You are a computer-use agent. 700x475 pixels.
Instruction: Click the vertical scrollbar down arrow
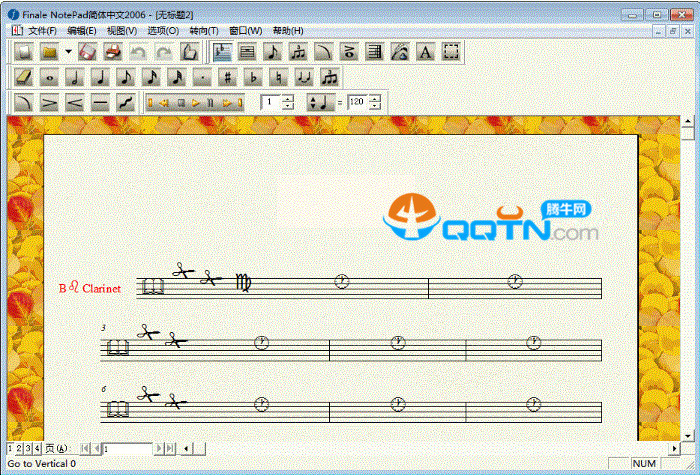point(687,433)
